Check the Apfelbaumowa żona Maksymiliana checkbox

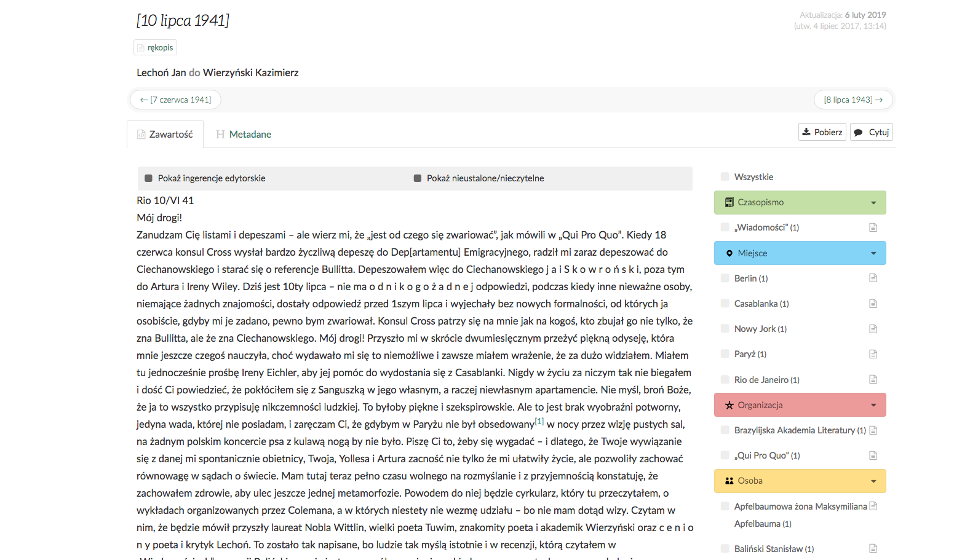[x=725, y=507]
